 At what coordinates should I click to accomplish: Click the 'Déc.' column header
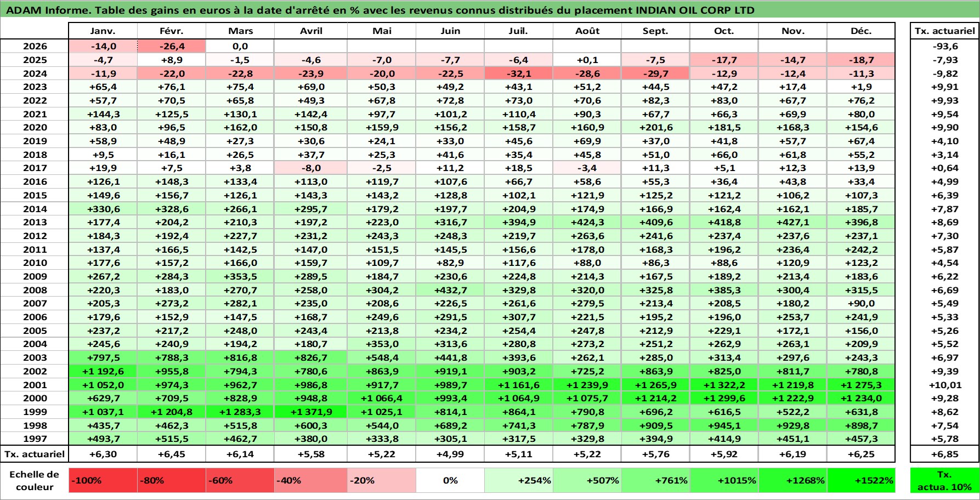pos(861,31)
